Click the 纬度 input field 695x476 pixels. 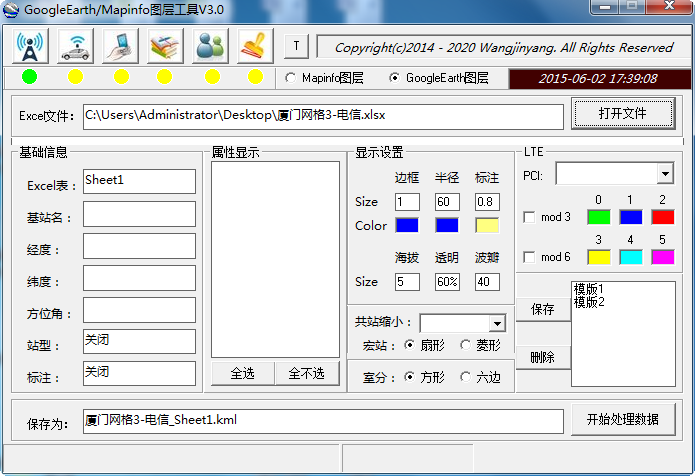(139, 278)
